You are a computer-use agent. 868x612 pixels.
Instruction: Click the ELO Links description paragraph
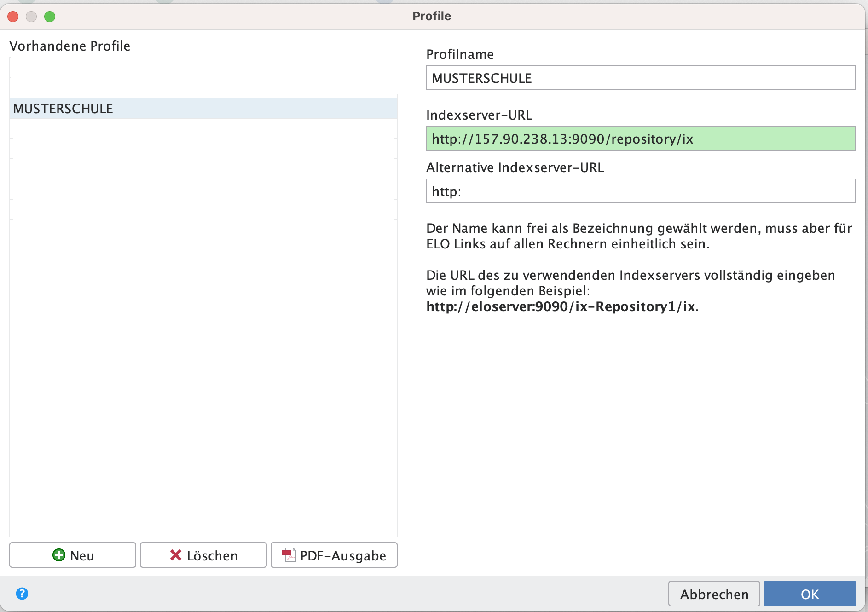(639, 236)
